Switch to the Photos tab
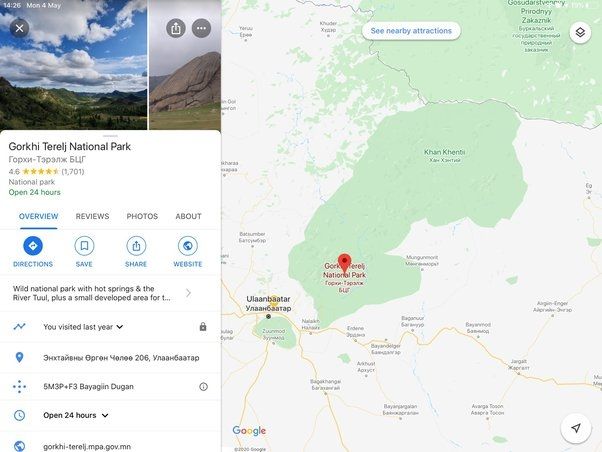This screenshot has width=602, height=452. 142,216
